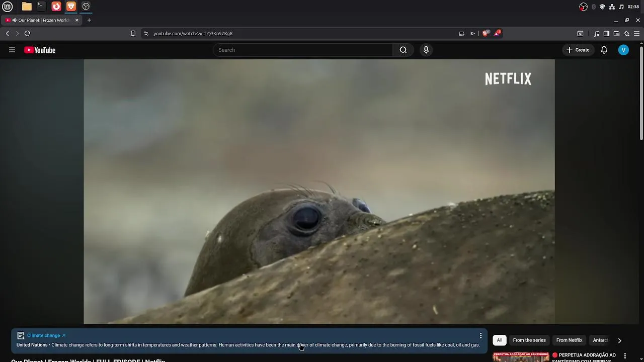Show the calendar from clock 02:38
Screen dimensions: 644x362
pyautogui.click(x=633, y=7)
